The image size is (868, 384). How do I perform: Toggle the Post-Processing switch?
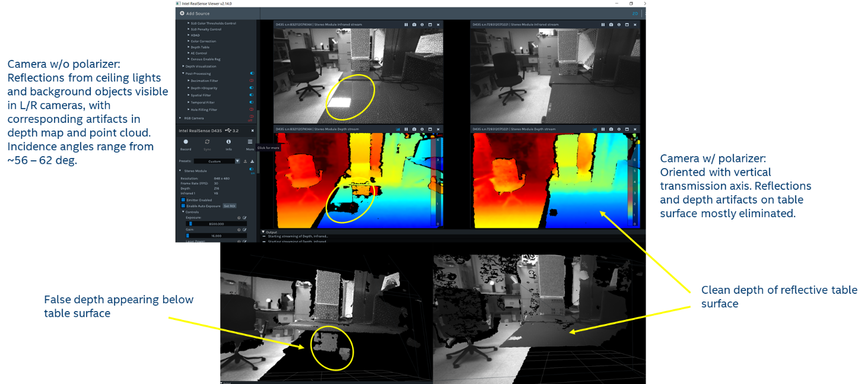point(252,73)
